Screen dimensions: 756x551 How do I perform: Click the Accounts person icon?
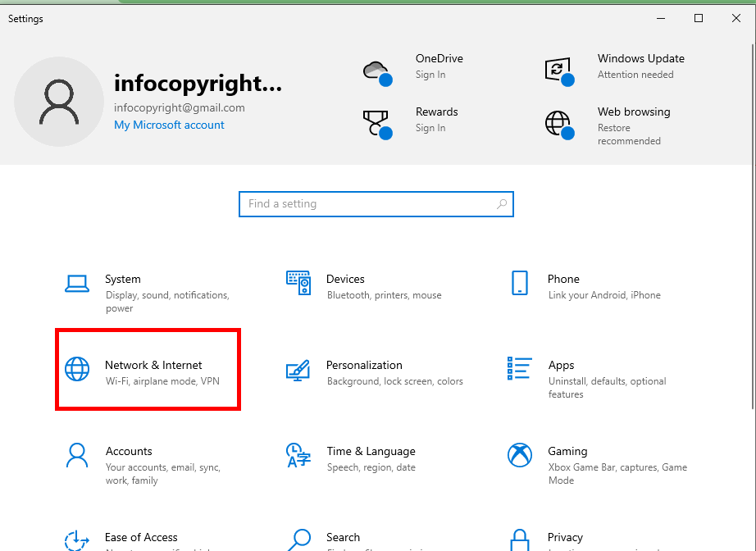pyautogui.click(x=77, y=456)
